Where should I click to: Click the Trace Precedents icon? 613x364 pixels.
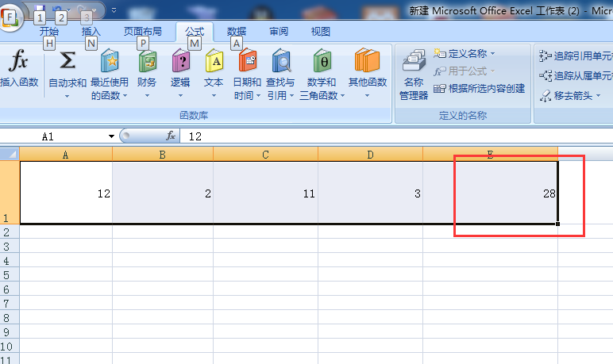tap(545, 56)
